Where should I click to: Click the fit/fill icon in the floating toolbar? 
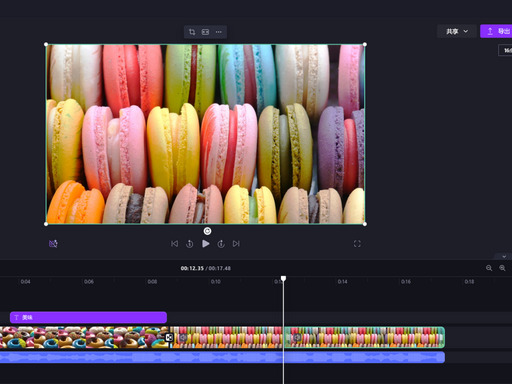tap(205, 32)
